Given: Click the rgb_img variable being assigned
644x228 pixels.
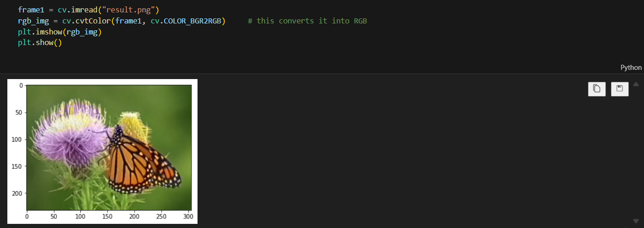Looking at the screenshot, I should 33,21.
